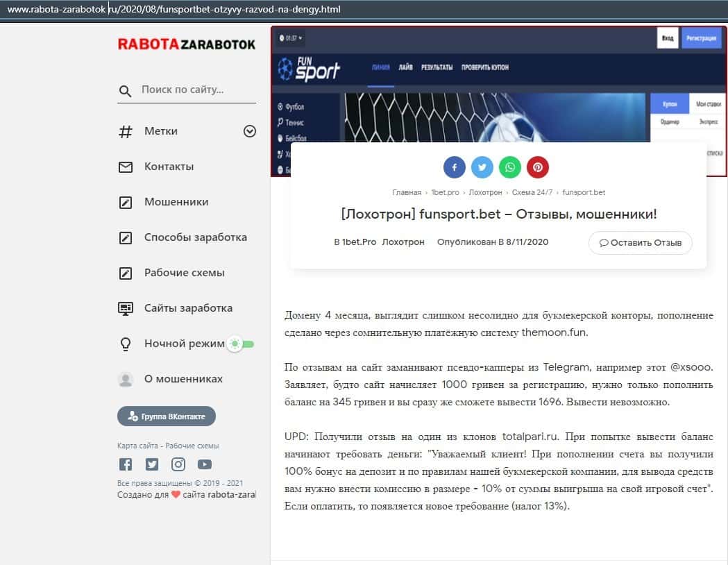Screen dimensions: 728x565
Task: Click the Группа ВКонтакте button
Action: click(167, 416)
